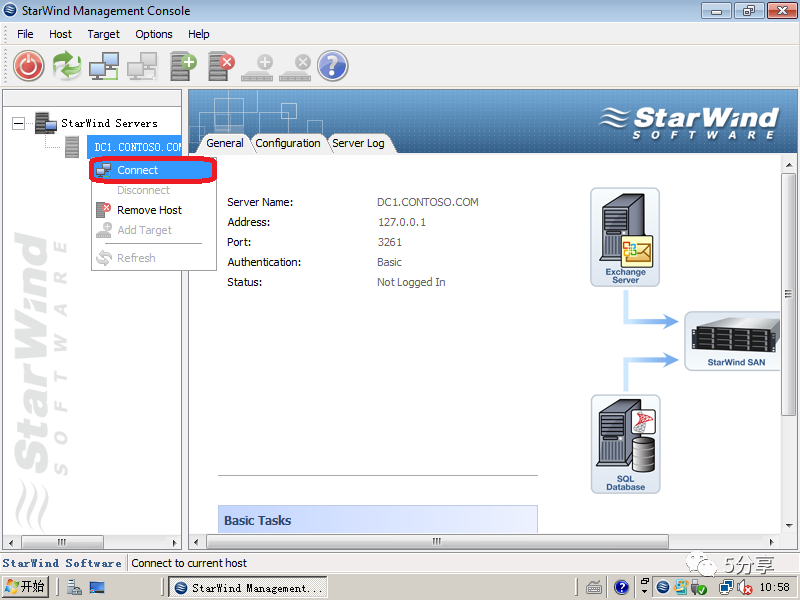This screenshot has height=600, width=800.
Task: Click the Windows Start button in taskbar
Action: [25, 587]
